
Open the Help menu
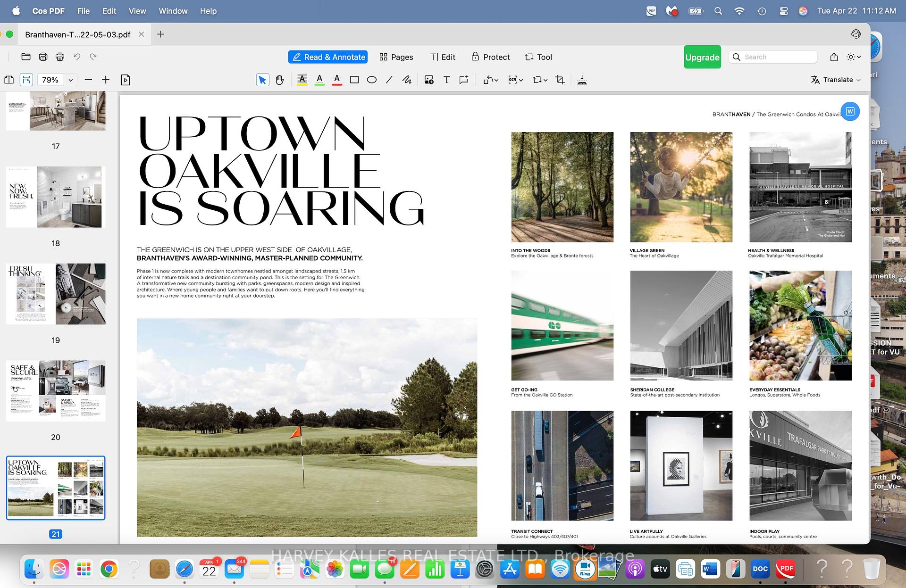pos(208,11)
